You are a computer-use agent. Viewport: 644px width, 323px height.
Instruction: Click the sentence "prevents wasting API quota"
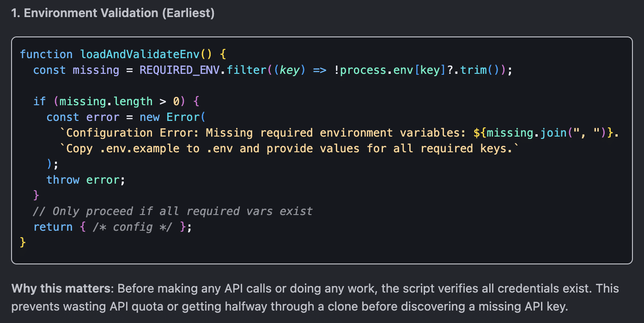coord(289,306)
